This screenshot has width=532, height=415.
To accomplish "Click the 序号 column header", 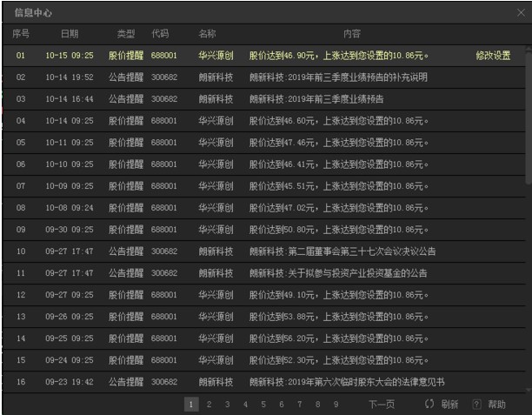I will (21, 34).
